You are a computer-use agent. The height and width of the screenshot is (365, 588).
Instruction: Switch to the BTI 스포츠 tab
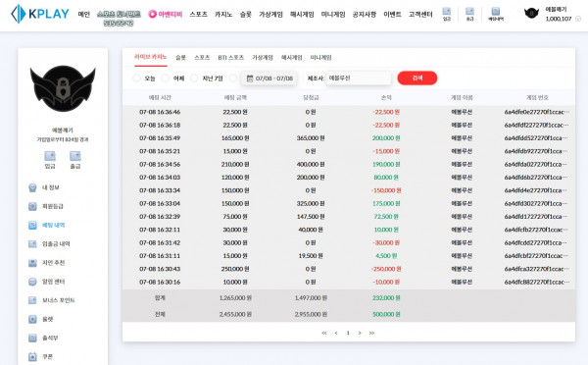coord(230,58)
